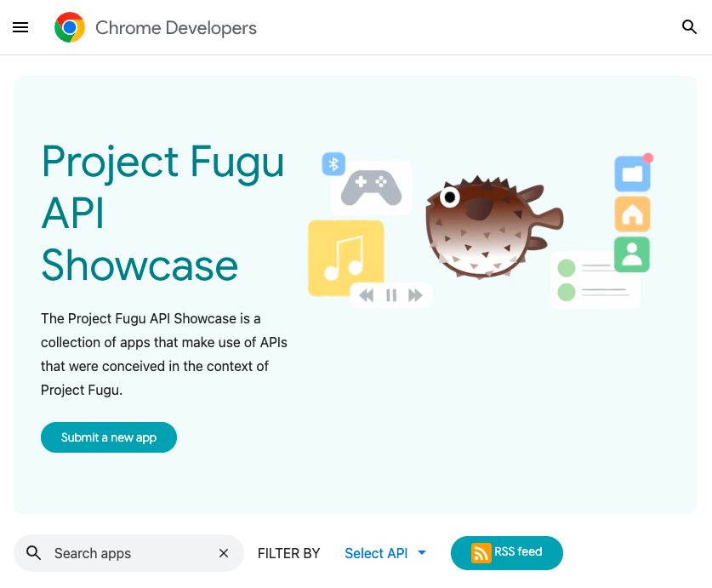The image size is (712, 588).
Task: Click the Submit a new app button
Action: 109,437
